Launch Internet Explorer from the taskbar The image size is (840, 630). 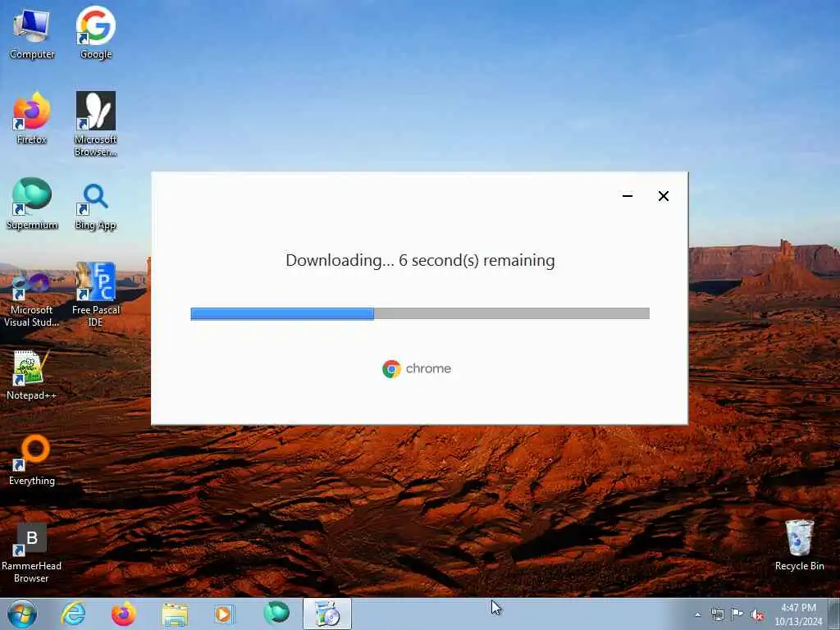(73, 614)
